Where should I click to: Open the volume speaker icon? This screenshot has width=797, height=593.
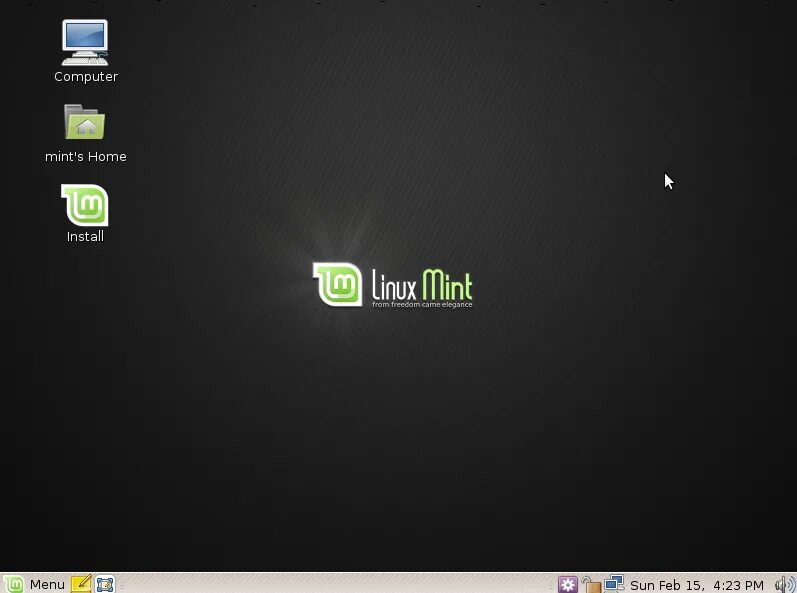tap(785, 585)
